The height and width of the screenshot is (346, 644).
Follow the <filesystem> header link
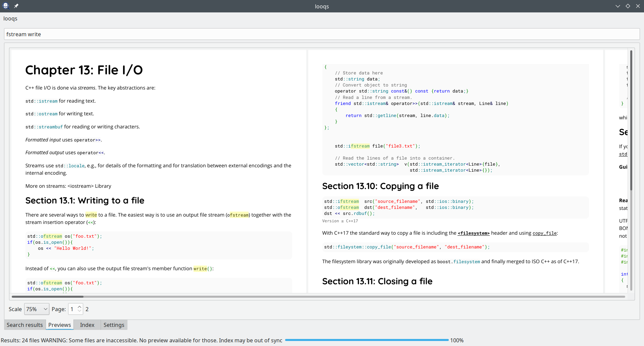[x=474, y=233]
